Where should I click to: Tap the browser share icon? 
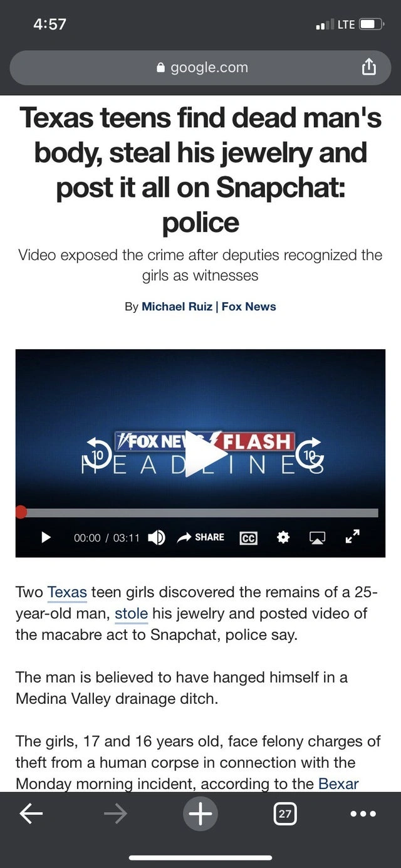click(369, 67)
